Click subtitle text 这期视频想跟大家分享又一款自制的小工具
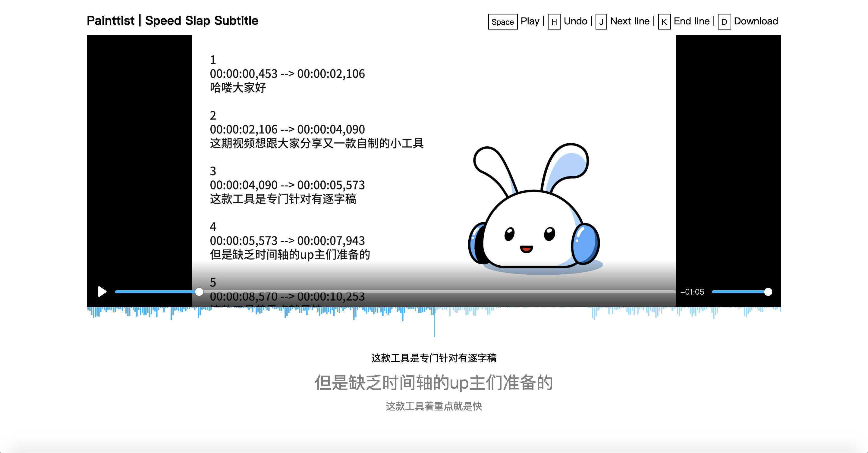The image size is (868, 453). click(x=317, y=143)
